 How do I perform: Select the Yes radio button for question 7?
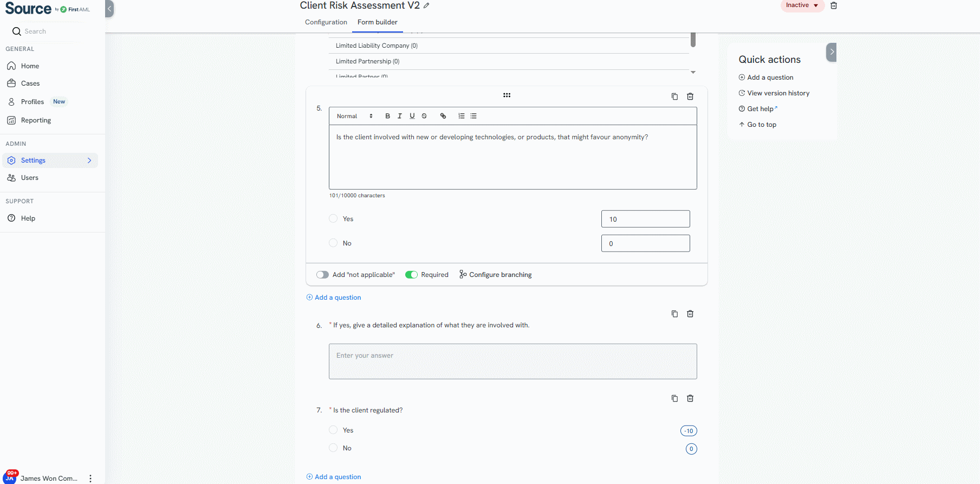[333, 430]
